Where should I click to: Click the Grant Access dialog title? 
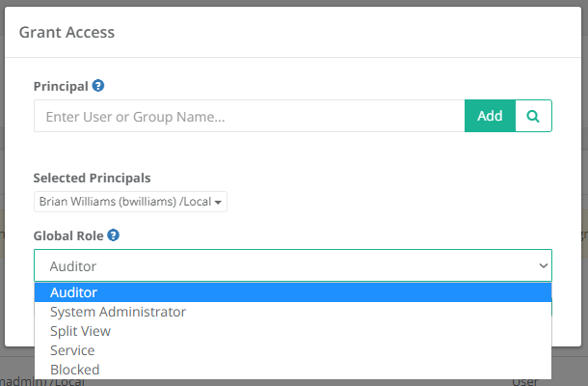pos(67,33)
